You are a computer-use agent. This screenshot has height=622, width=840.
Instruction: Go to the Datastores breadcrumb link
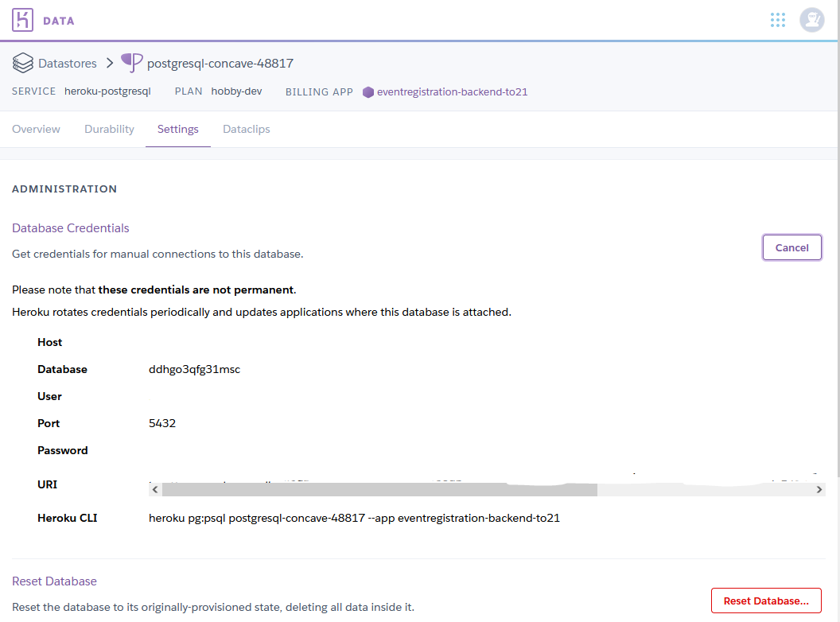coord(68,64)
